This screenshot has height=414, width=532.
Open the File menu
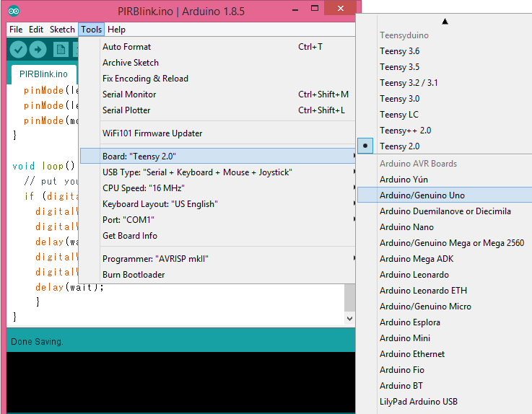click(x=16, y=30)
